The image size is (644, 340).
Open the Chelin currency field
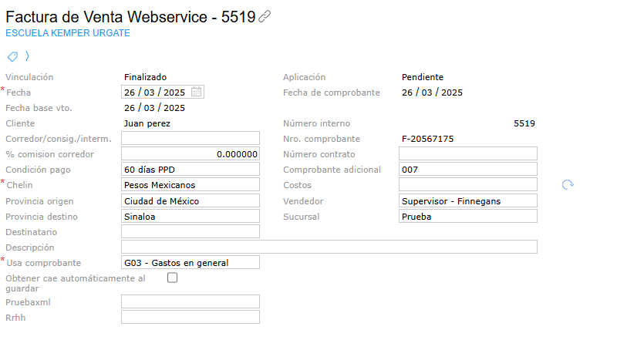point(190,185)
